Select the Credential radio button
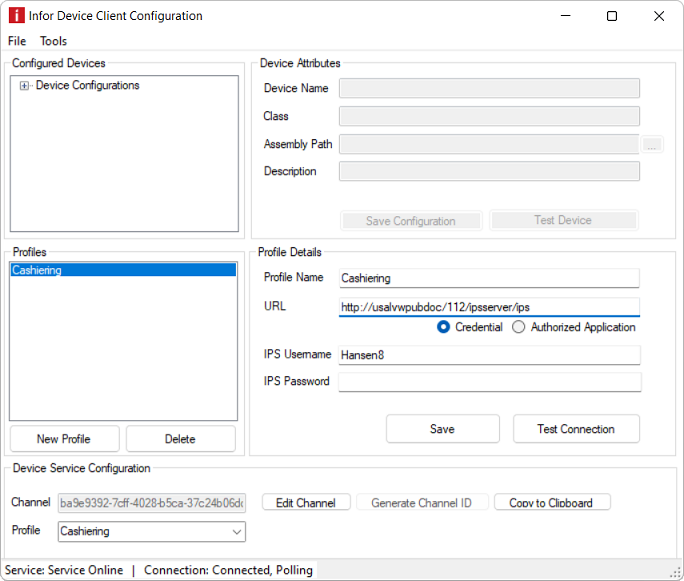The height and width of the screenshot is (581, 684). click(444, 327)
